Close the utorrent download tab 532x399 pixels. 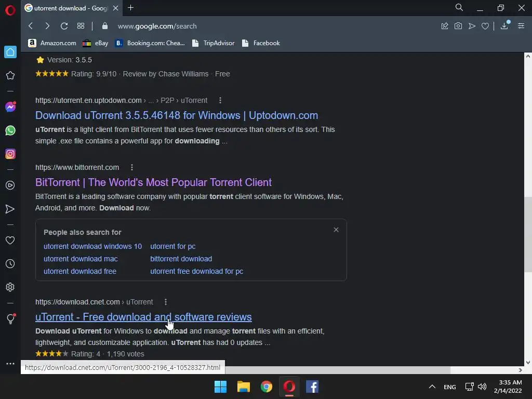point(116,8)
